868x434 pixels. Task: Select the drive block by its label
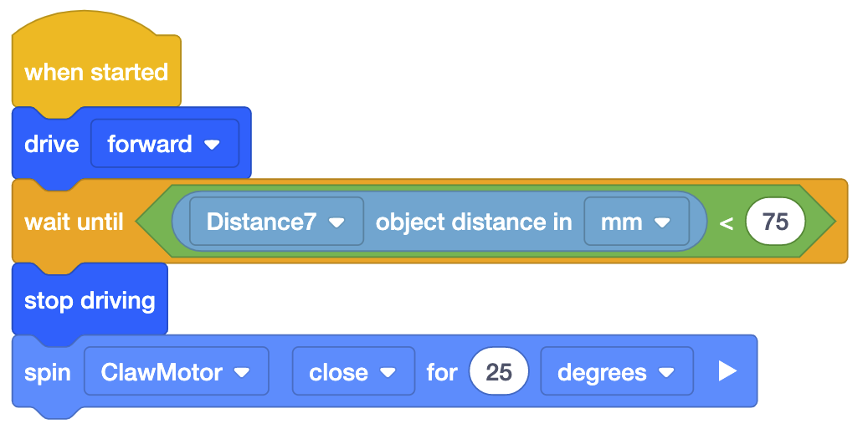pyautogui.click(x=52, y=144)
